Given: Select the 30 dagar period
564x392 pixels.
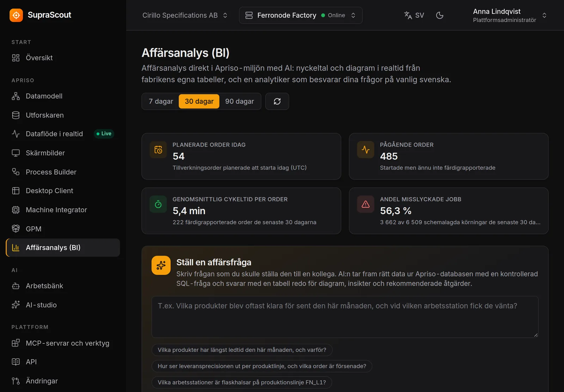Looking at the screenshot, I should (199, 101).
